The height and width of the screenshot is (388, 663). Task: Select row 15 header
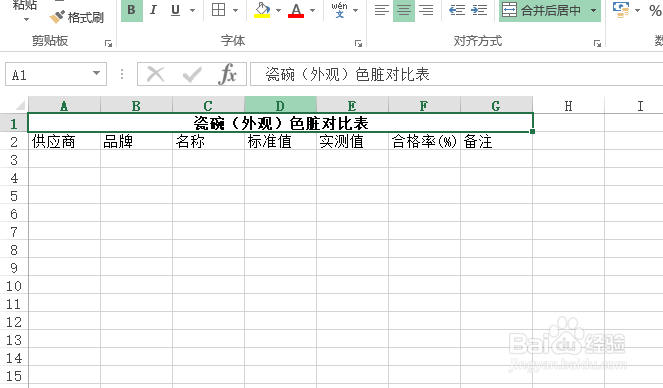coord(14,375)
